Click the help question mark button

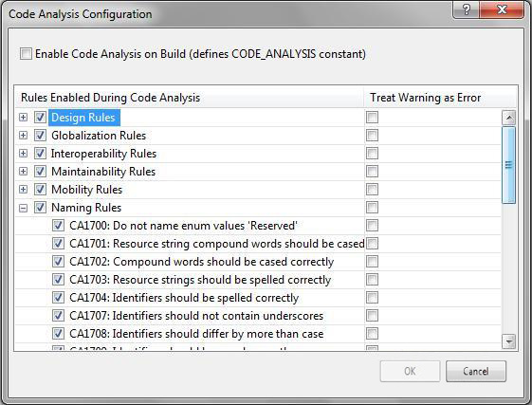[x=467, y=9]
